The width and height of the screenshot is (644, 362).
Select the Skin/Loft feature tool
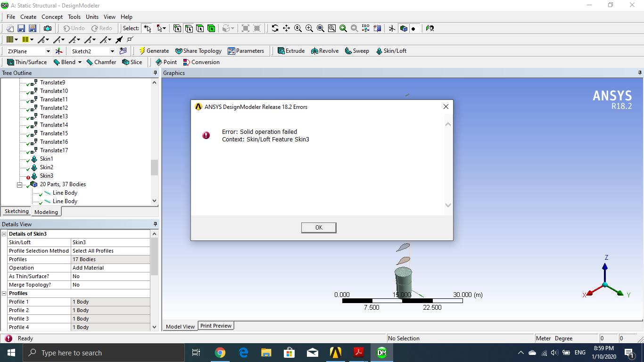pyautogui.click(x=391, y=51)
